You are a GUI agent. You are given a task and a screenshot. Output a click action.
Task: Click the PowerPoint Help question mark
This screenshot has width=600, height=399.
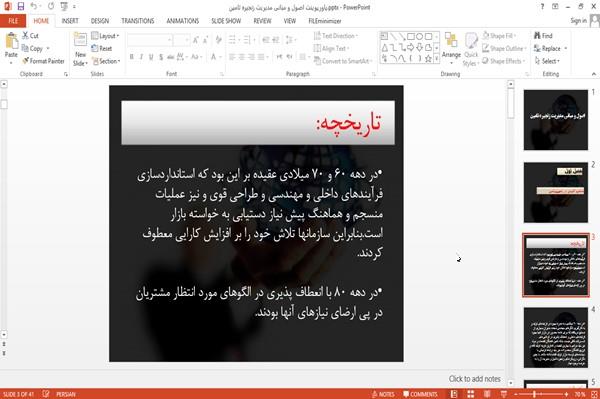[x=542, y=7]
